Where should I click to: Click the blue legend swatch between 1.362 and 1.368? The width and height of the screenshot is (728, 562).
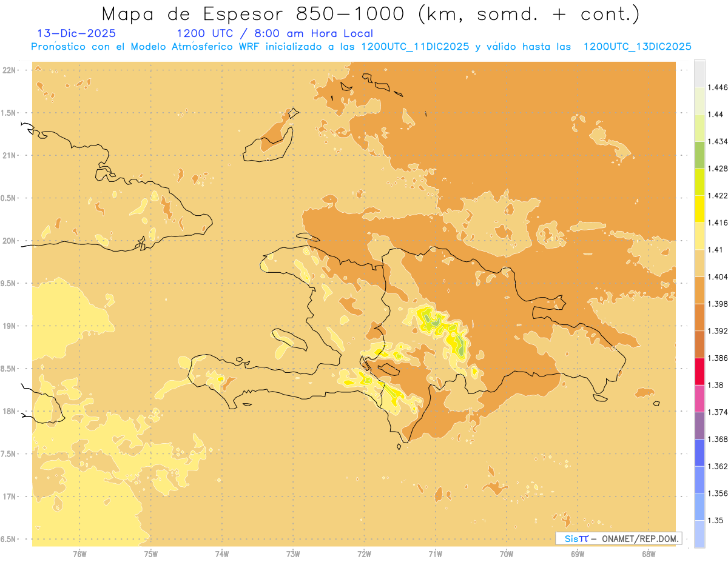coord(699,453)
